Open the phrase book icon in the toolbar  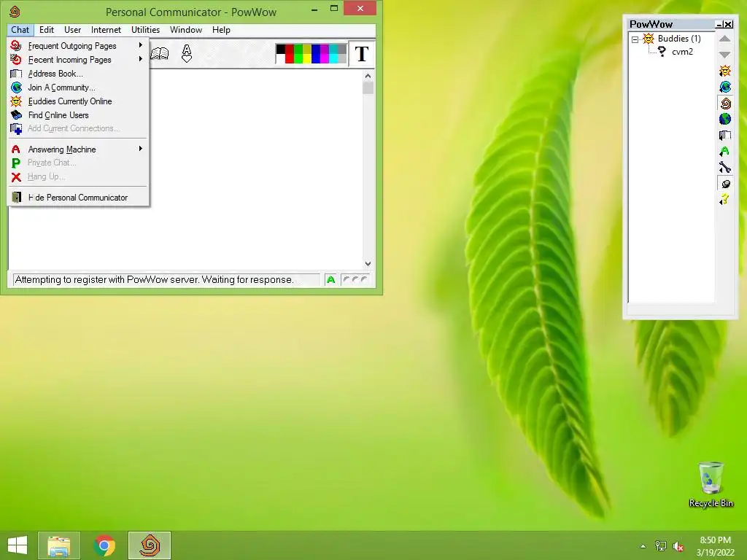[x=160, y=53]
